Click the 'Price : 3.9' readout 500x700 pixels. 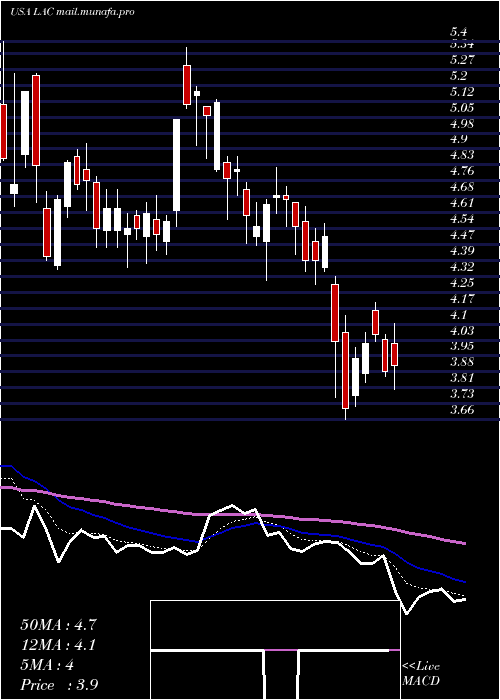59,685
